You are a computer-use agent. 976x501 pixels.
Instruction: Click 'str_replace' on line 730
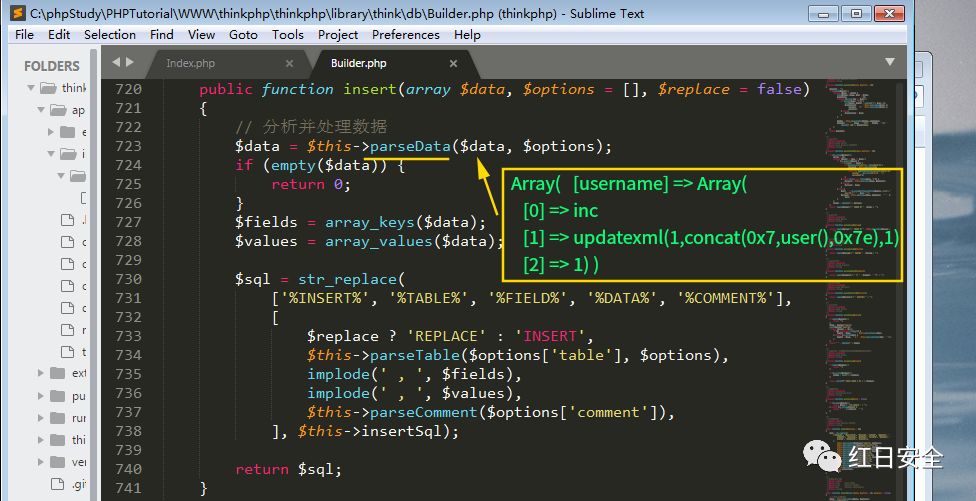[348, 279]
